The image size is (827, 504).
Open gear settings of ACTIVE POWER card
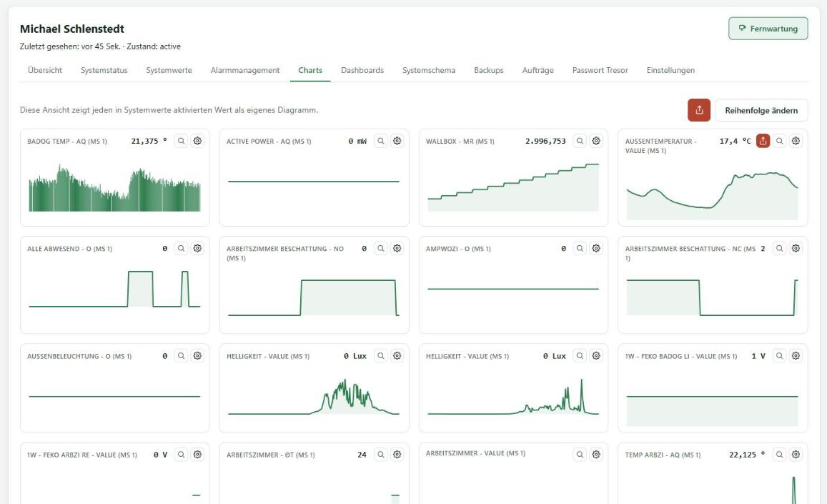pos(397,141)
